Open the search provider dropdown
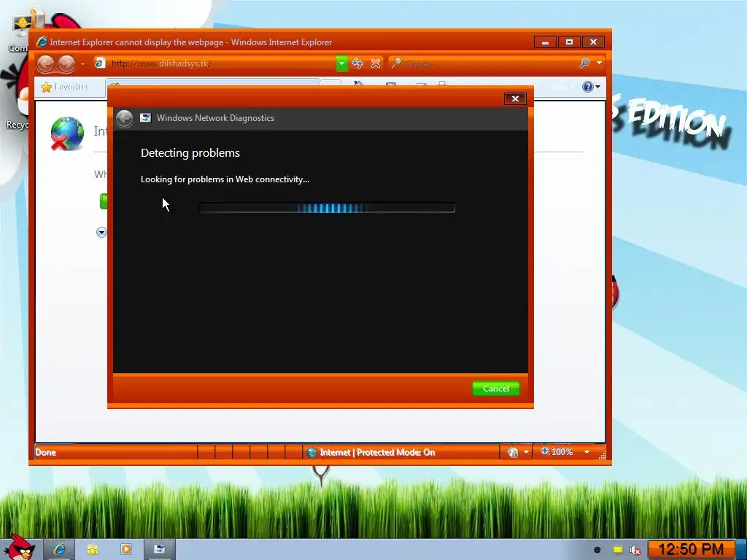This screenshot has height=560, width=747. (600, 63)
